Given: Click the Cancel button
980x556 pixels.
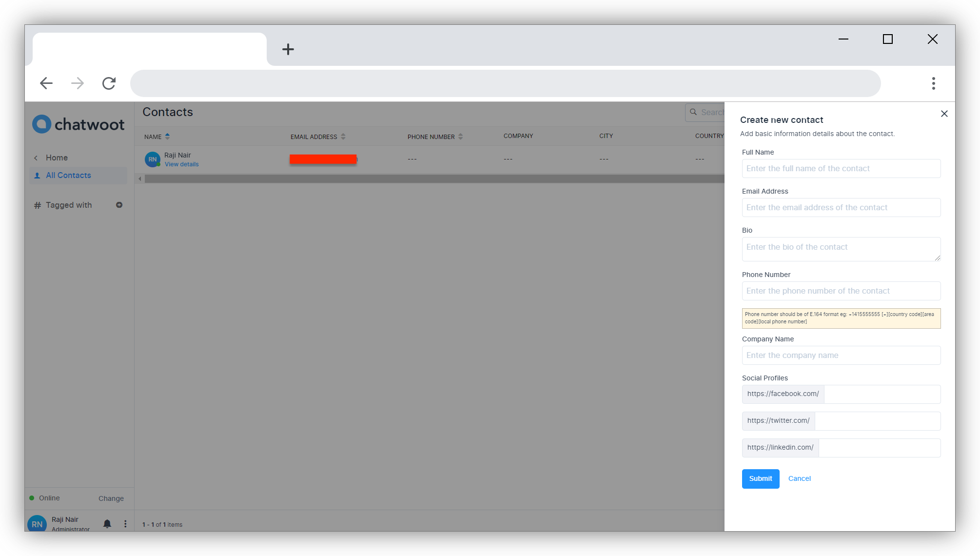Looking at the screenshot, I should (800, 478).
